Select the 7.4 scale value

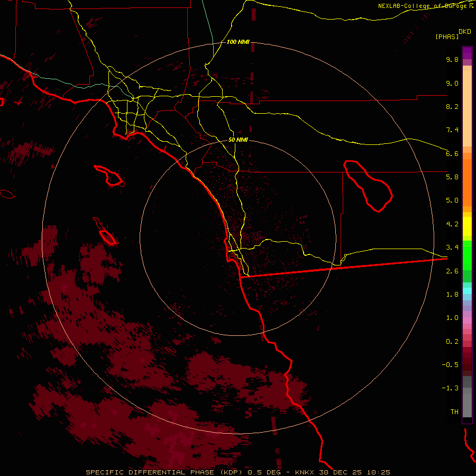click(452, 130)
